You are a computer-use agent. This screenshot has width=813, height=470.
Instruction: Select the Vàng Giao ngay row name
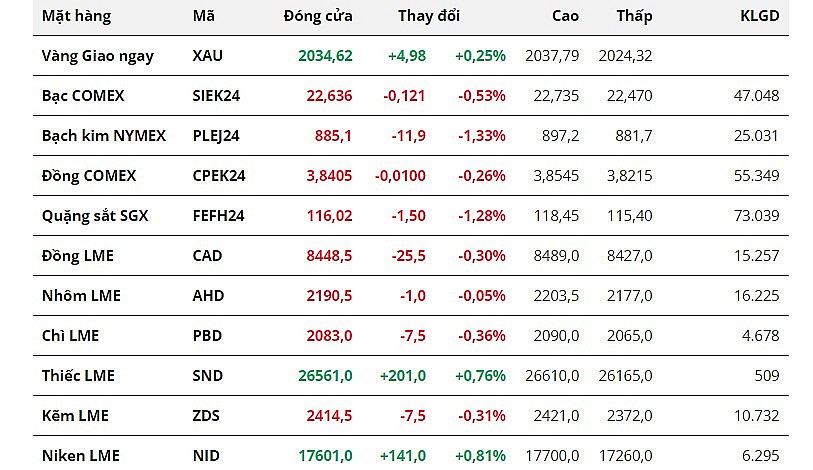click(98, 56)
